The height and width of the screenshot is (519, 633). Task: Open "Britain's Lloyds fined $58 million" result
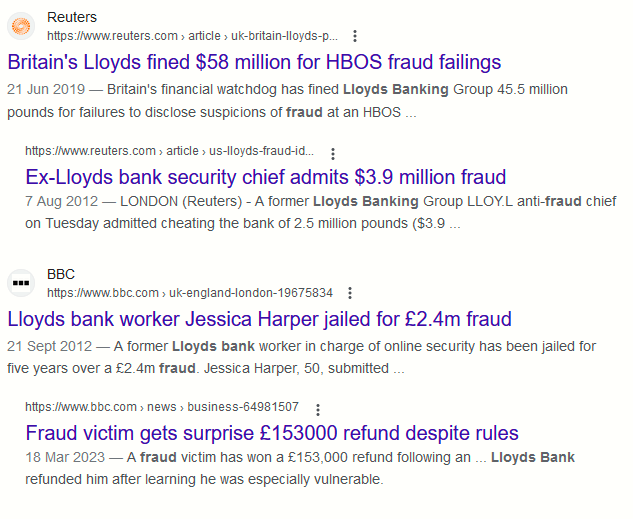pos(254,62)
